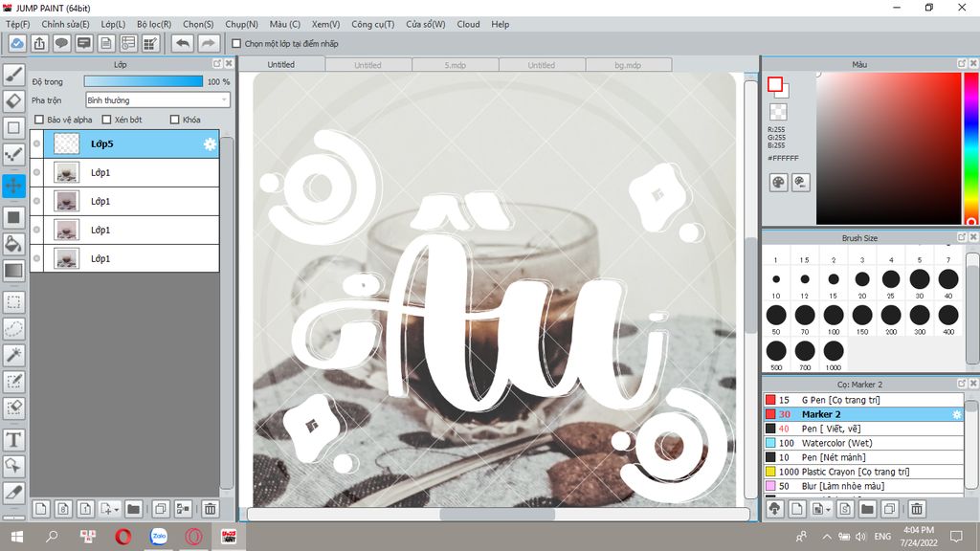Click the canvas horizontal scrollbar
The height and width of the screenshot is (551, 980).
click(498, 514)
